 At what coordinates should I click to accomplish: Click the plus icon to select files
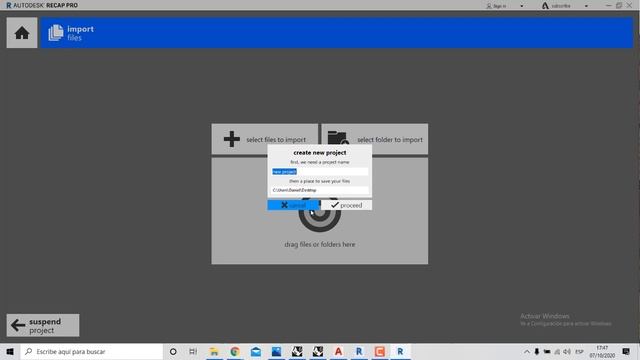point(232,139)
